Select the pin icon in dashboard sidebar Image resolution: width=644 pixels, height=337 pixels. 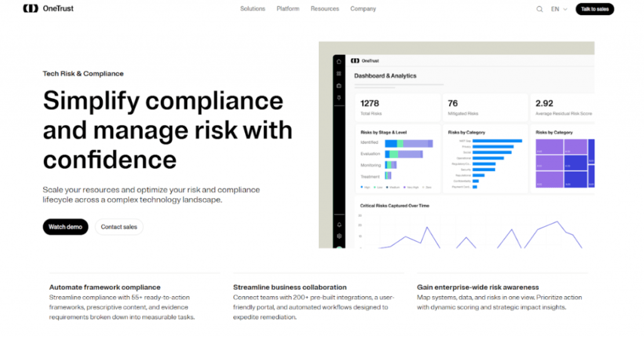(339, 97)
